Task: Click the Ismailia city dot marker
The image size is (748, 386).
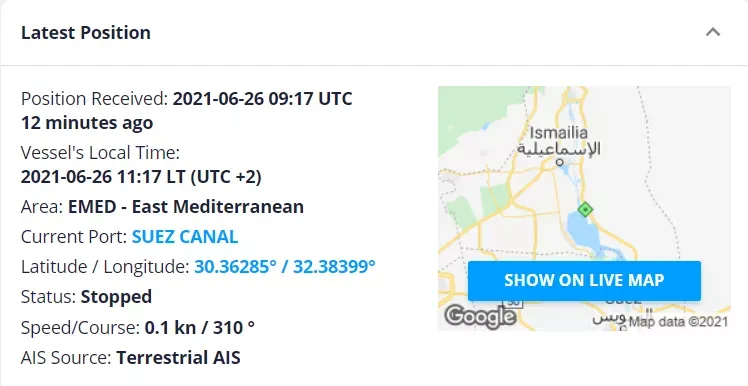Action: [560, 162]
